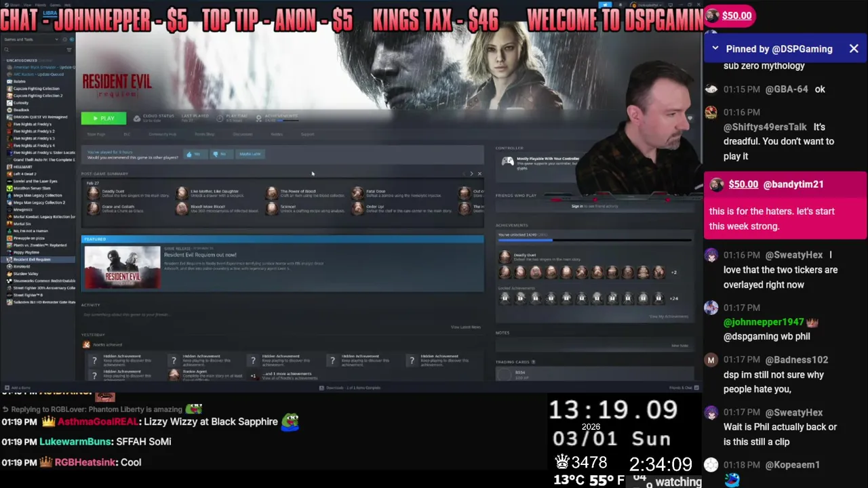Go to next page of Post-Game Summary
Screen dimensions: 868x488
tap(471, 174)
